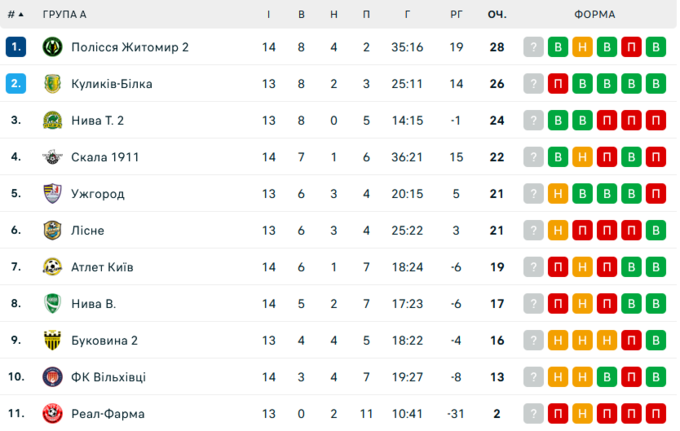Viewport: 680px width, 431px height.
Task: Click the blue rank 1 position badge
Action: [x=16, y=47]
